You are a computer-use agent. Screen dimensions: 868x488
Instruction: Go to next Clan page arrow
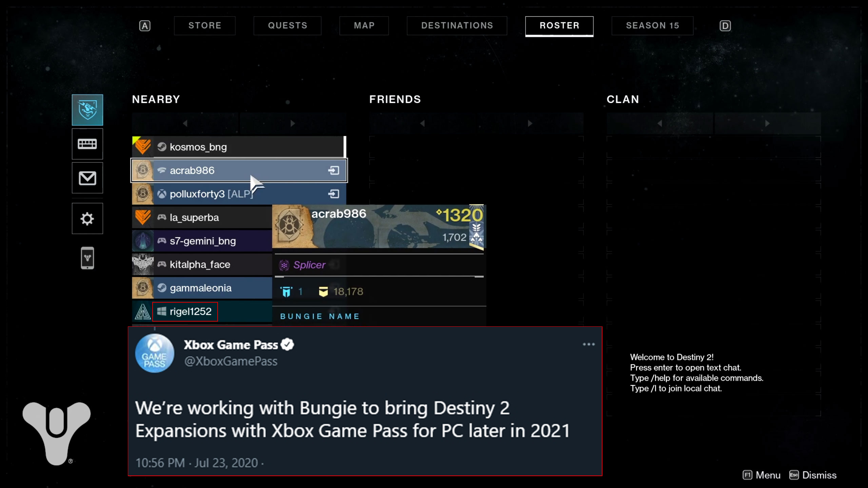[767, 123]
